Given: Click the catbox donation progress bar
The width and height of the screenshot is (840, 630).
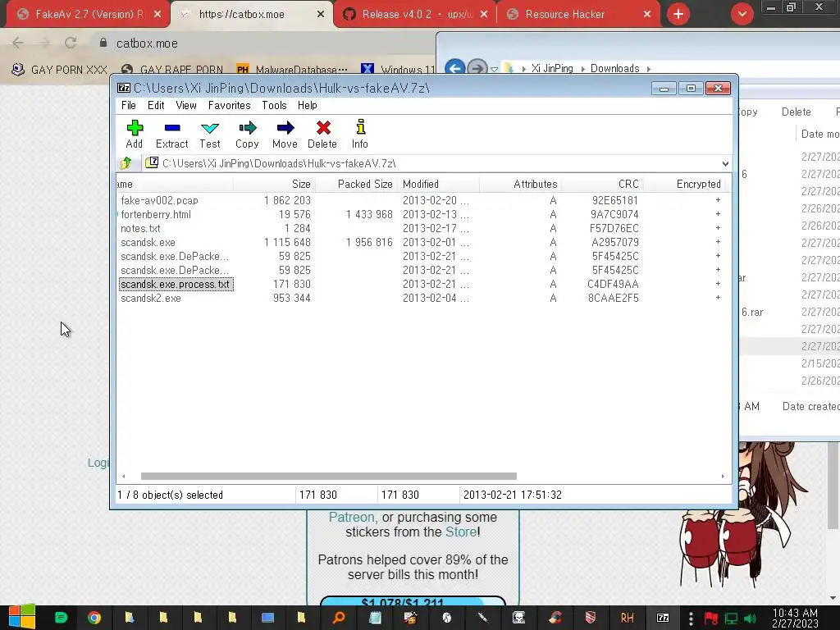Looking at the screenshot, I should click(x=413, y=601).
